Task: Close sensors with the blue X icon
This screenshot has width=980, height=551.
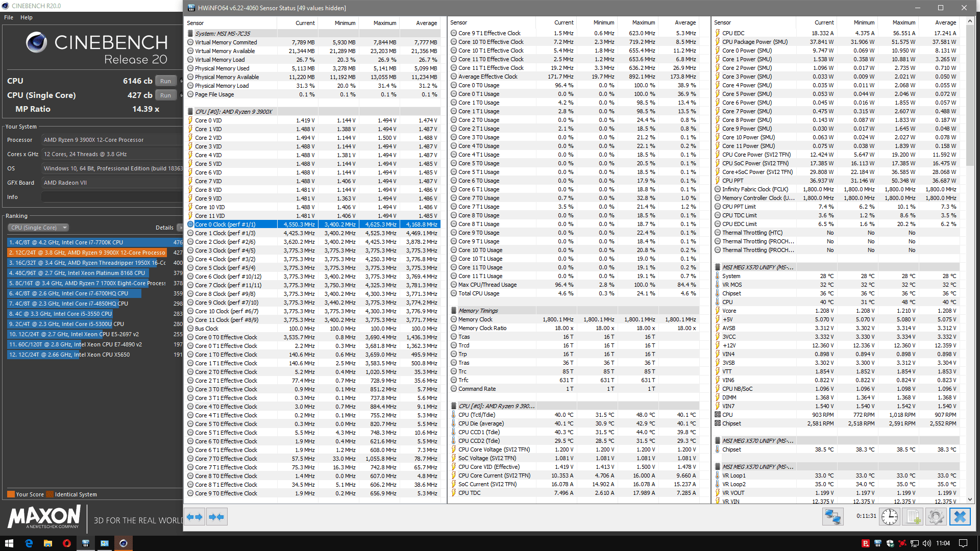Action: coord(960,517)
